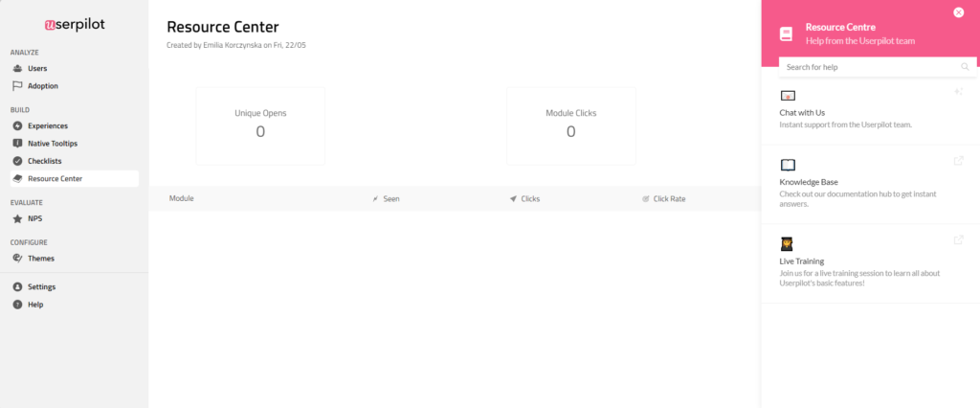Click the EVALUATE section label
Screen dimensions: 980x408
click(26, 203)
